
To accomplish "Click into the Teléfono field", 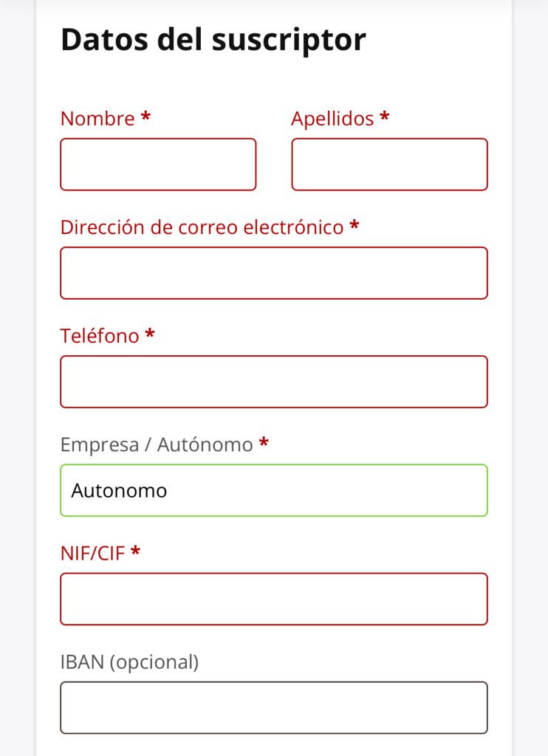I will click(x=274, y=382).
